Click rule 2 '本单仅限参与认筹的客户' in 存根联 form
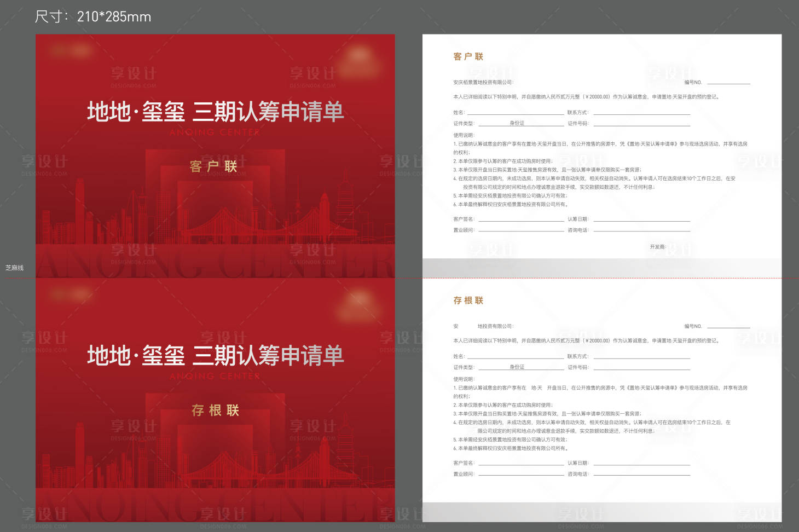Screen dimensions: 799x532 (503, 405)
